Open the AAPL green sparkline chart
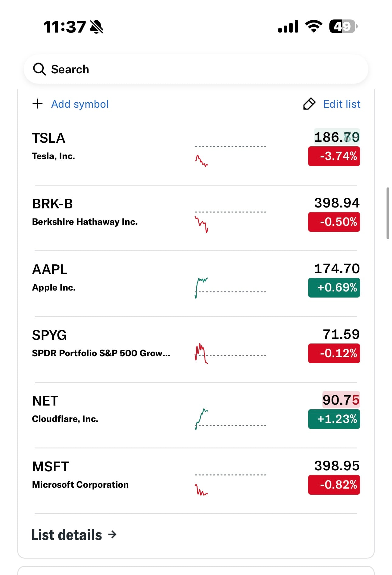This screenshot has height=575, width=392. [230, 288]
